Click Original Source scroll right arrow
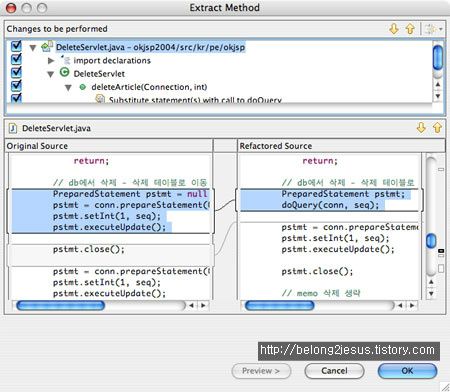450x392 pixels. point(203,305)
